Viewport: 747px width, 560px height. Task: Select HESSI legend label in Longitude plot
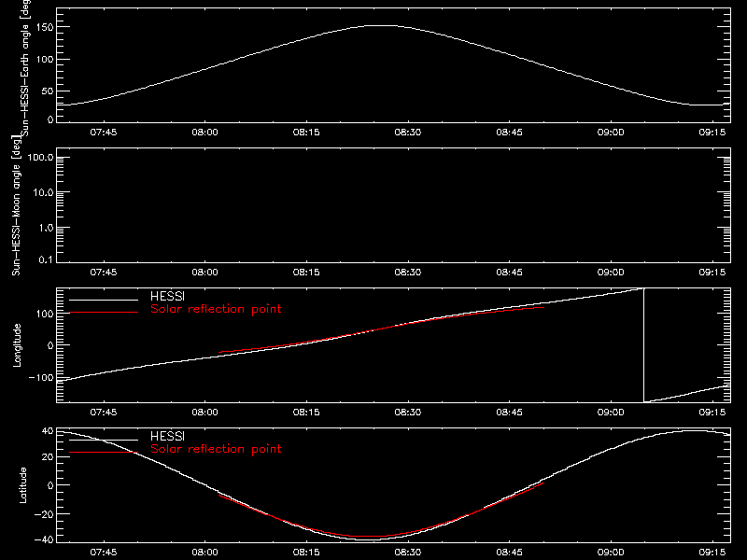click(x=167, y=296)
